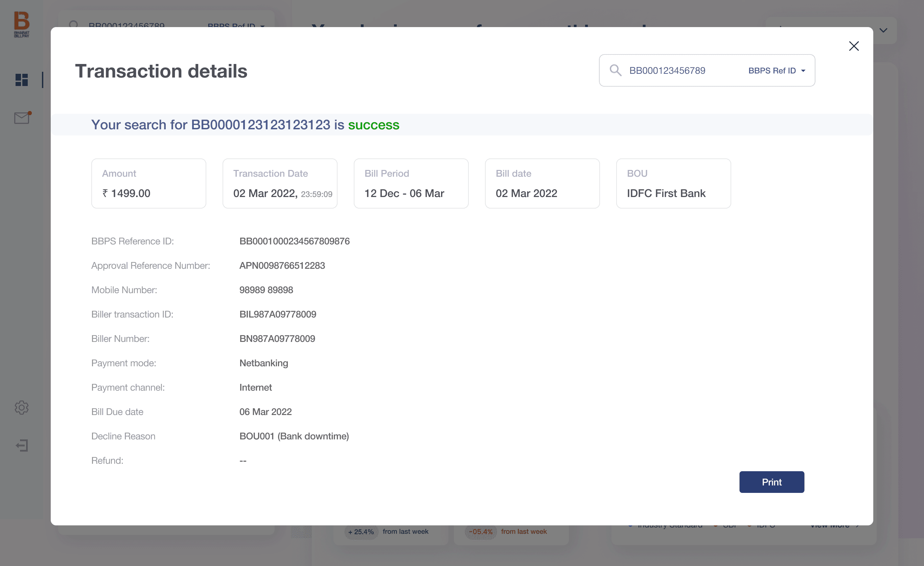Screen dimensions: 924x566
Task: Click the Bharat BillPay logo
Action: pos(22,24)
